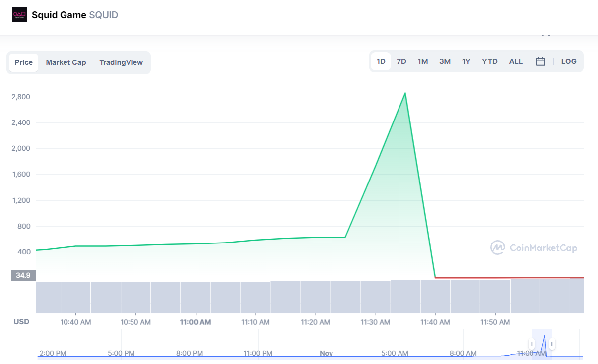
Task: Open the calendar date range picker
Action: coord(540,61)
